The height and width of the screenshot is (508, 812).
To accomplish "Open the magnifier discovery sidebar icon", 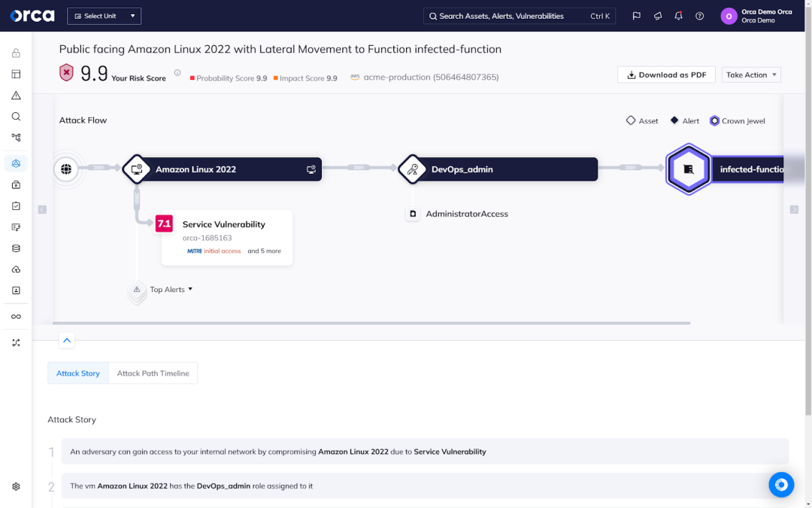I will tap(16, 117).
